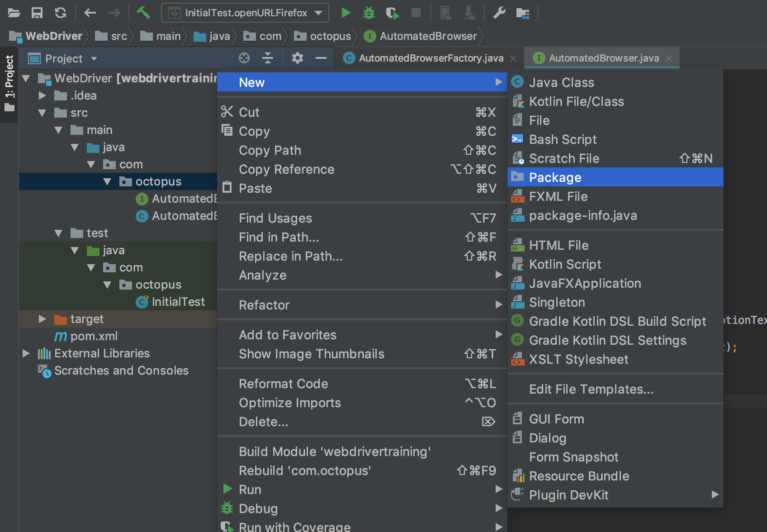Viewport: 767px width, 532px height.
Task: Open Project panel gear settings
Action: (297, 58)
